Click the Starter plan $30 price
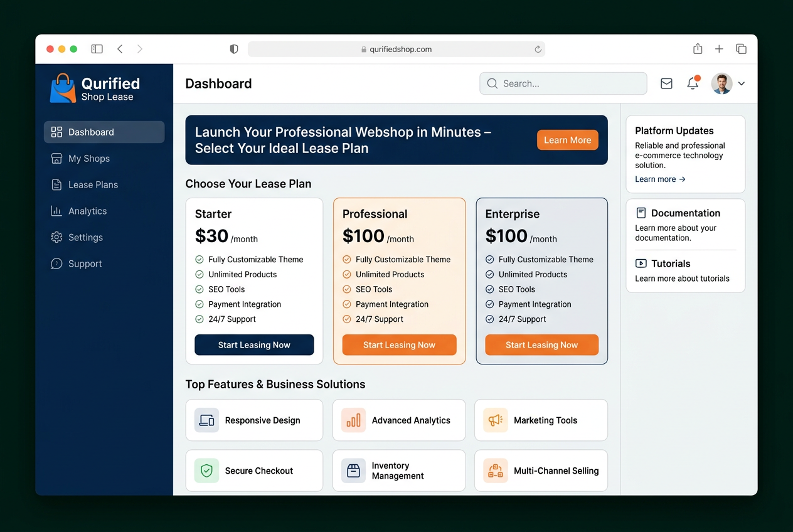The image size is (793, 532). [x=212, y=236]
